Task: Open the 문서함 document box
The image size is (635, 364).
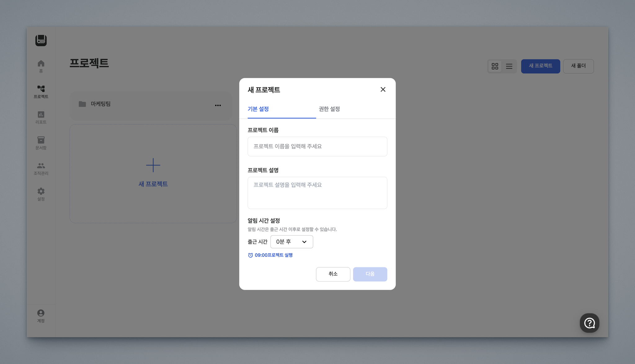Action: (x=41, y=143)
